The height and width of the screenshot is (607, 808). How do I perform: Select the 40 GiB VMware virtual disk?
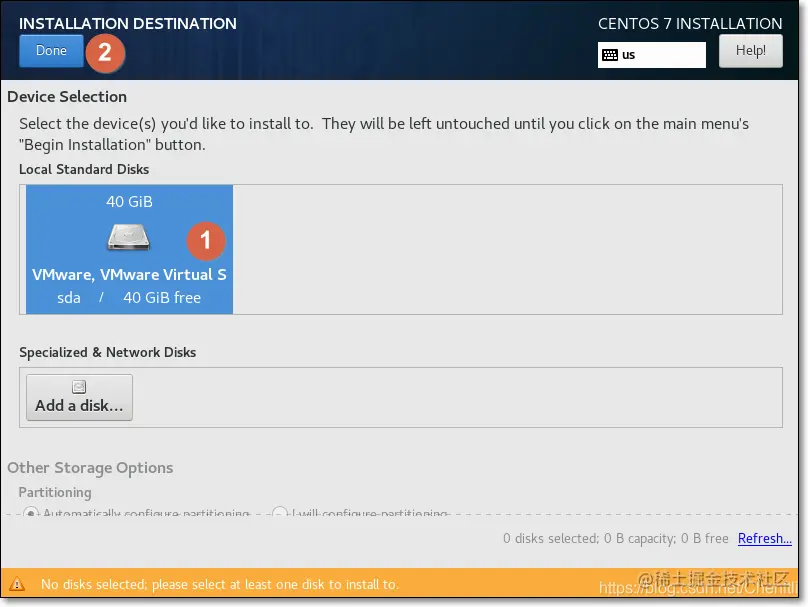[129, 249]
